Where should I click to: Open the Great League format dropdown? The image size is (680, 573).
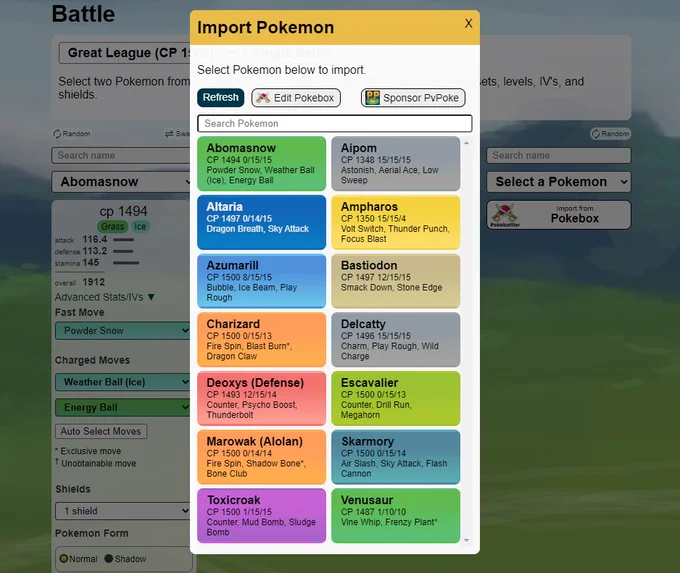point(125,53)
